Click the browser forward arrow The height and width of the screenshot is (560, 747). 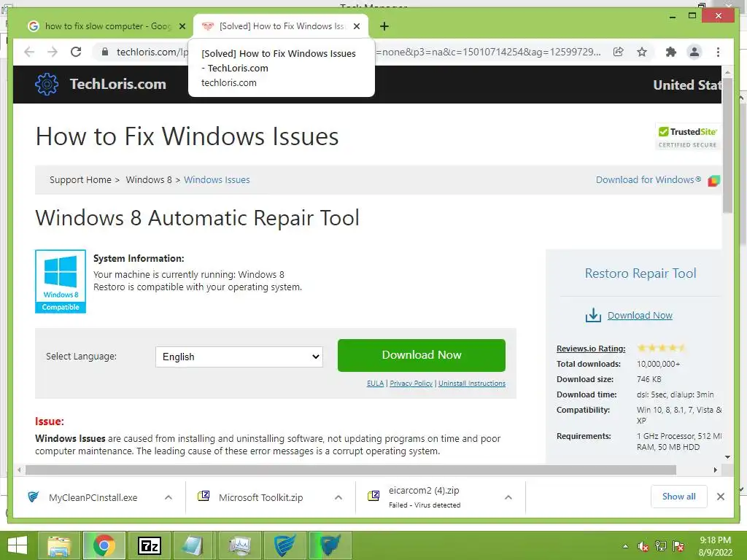click(53, 52)
